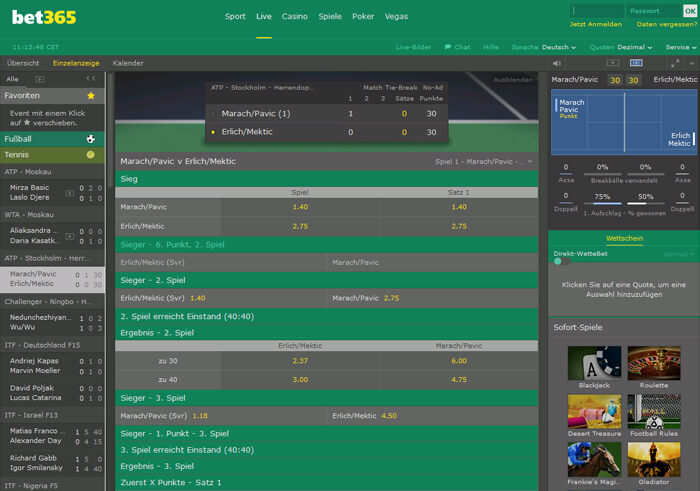The image size is (700, 491).
Task: Open the Poker menu item
Action: (363, 17)
